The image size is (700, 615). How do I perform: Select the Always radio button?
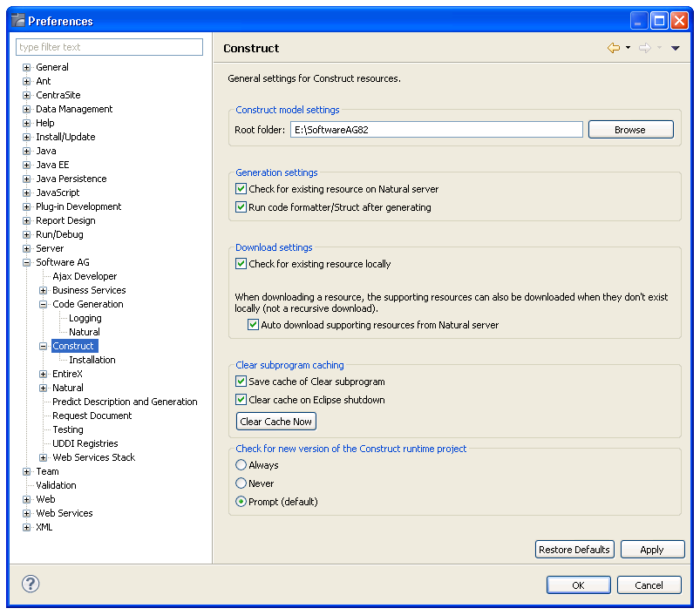[241, 465]
